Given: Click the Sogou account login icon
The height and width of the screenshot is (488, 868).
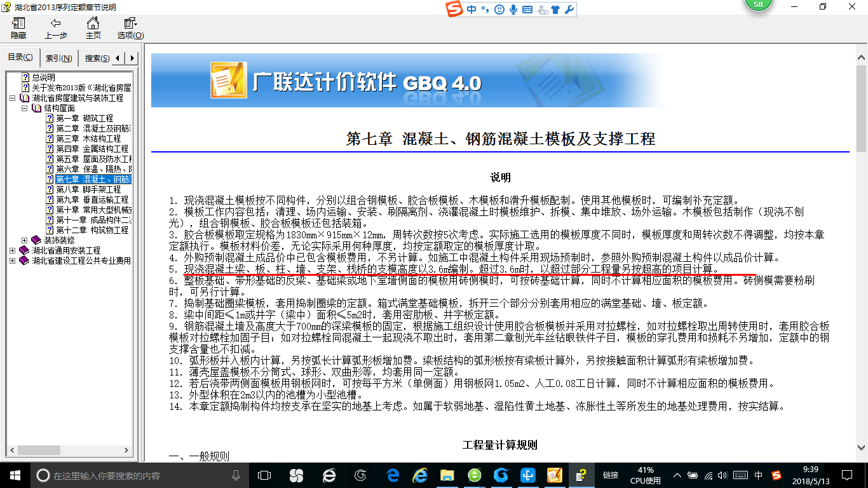Looking at the screenshot, I should click(542, 10).
